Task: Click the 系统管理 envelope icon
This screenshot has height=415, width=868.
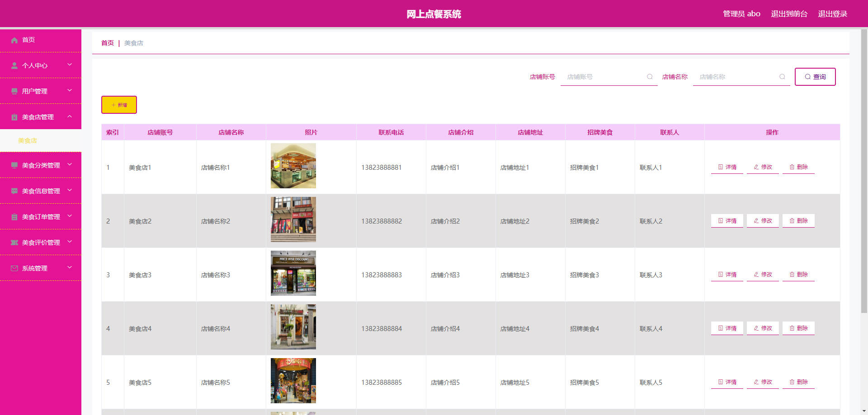Action: coord(14,268)
